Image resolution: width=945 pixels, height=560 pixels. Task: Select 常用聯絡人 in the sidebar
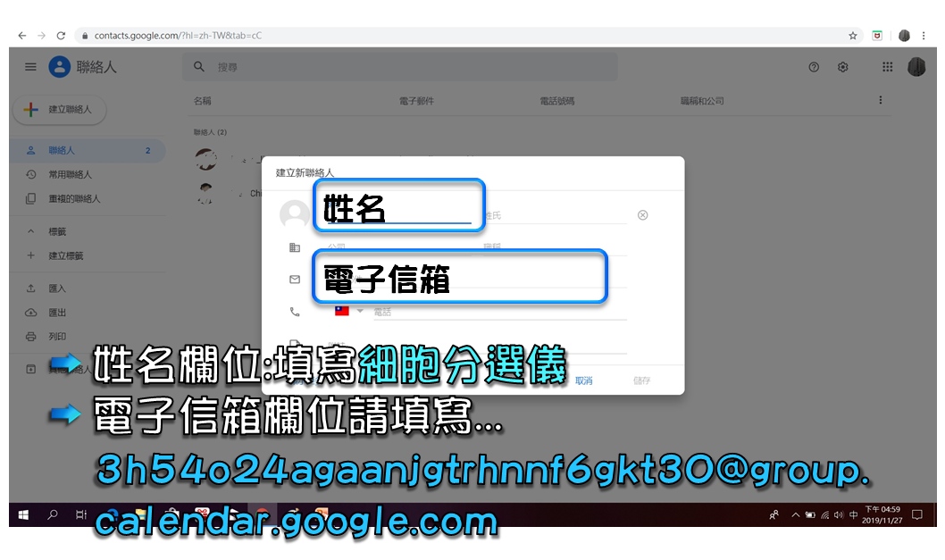(x=70, y=175)
